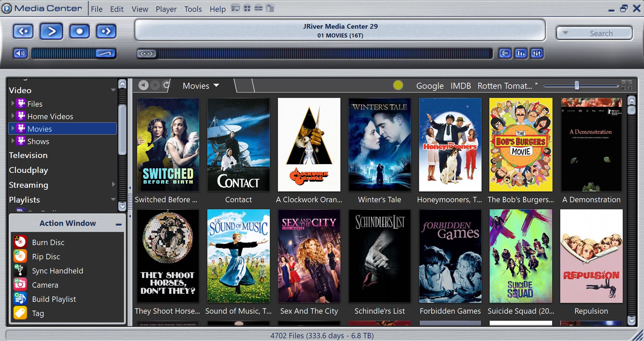Viewport: 644px width, 341px height.
Task: Click the Burn Disc icon
Action: pos(20,242)
